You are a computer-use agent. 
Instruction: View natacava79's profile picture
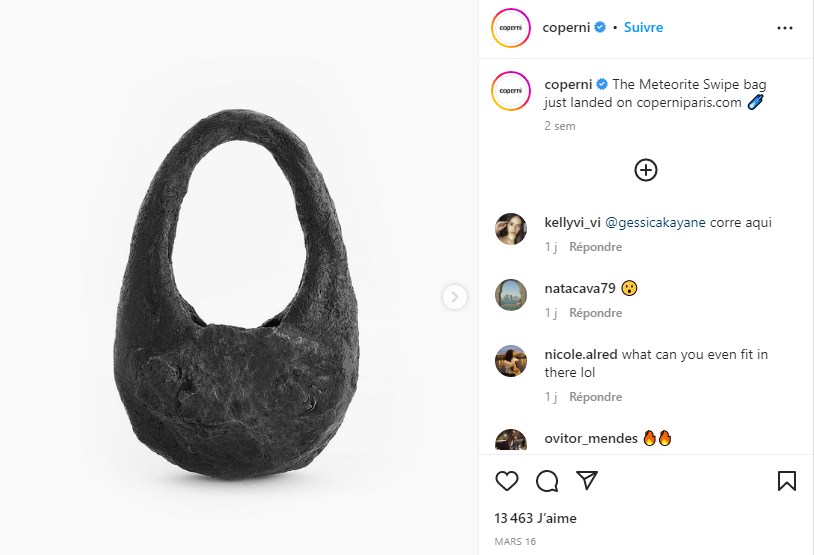click(511, 295)
